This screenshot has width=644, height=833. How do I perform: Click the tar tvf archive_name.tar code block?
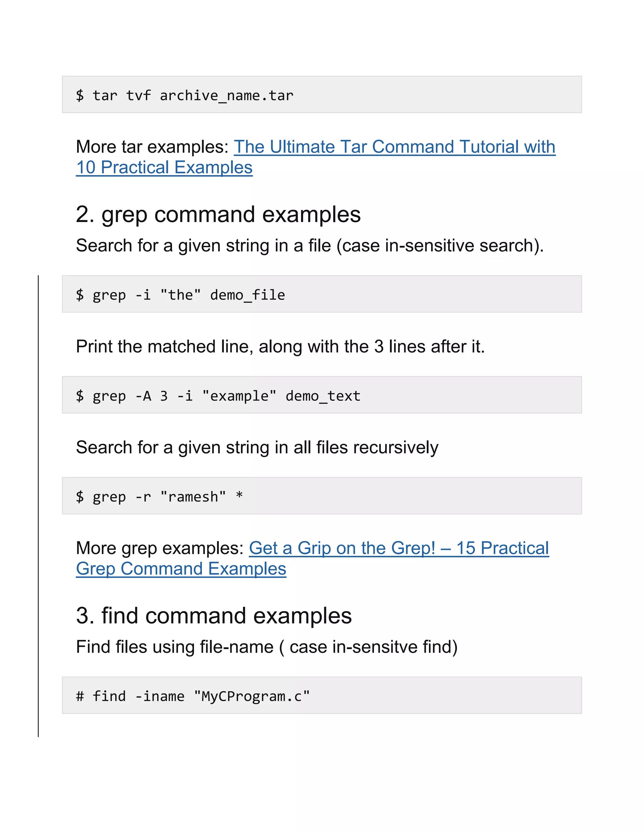coord(321,95)
